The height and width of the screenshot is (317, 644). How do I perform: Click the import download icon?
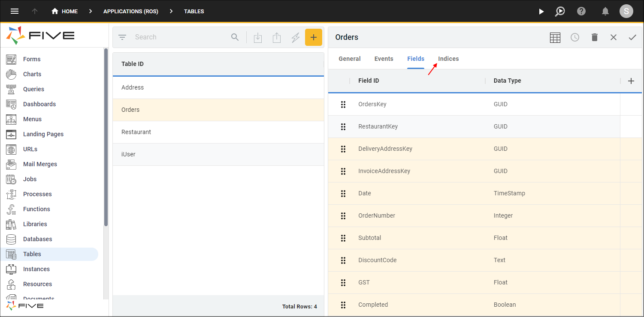pyautogui.click(x=258, y=38)
